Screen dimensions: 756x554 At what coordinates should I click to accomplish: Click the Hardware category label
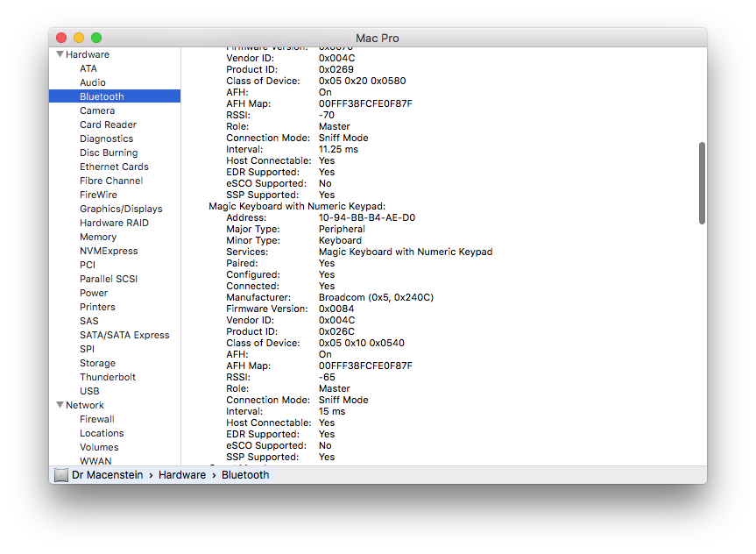point(88,54)
